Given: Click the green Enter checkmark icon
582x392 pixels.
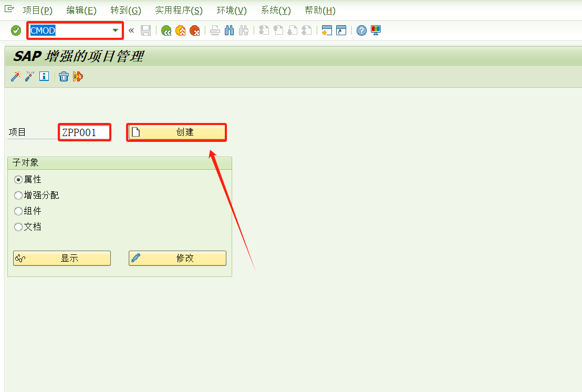Looking at the screenshot, I should pos(16,30).
